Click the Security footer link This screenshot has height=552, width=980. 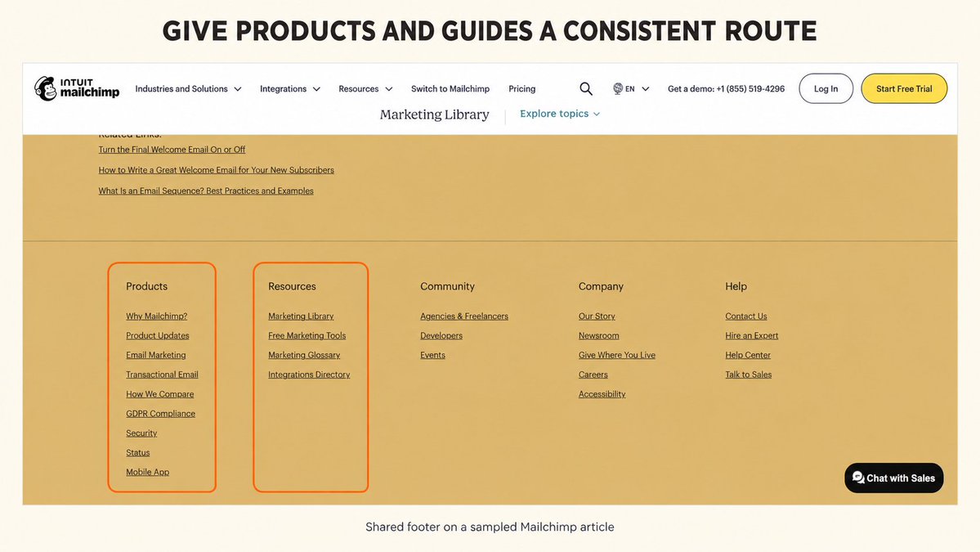pos(141,433)
